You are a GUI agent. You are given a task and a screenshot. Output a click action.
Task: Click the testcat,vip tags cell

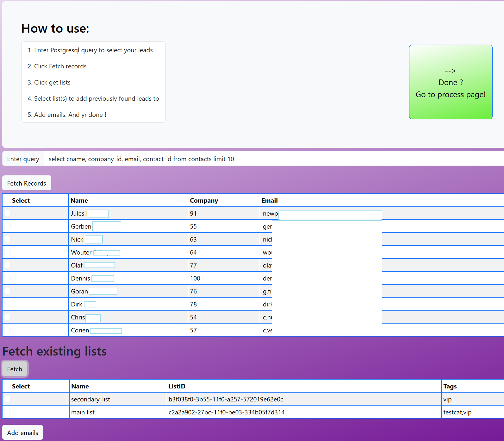tap(457, 412)
